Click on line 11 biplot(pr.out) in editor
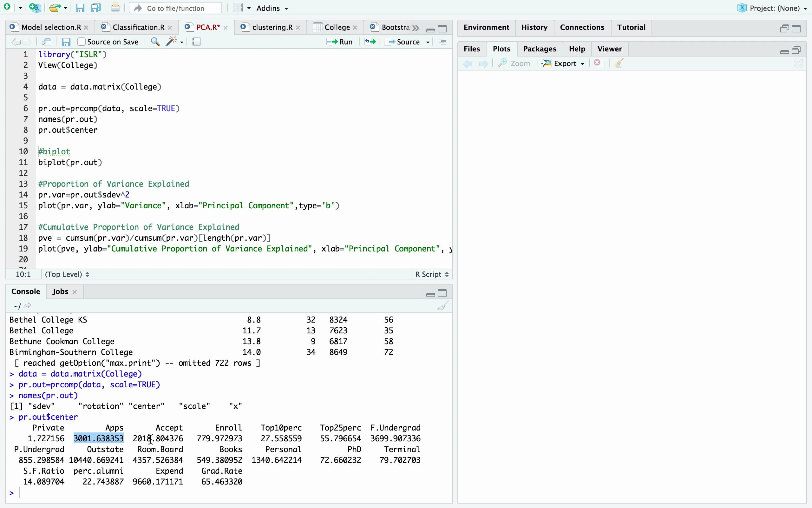 [x=70, y=162]
